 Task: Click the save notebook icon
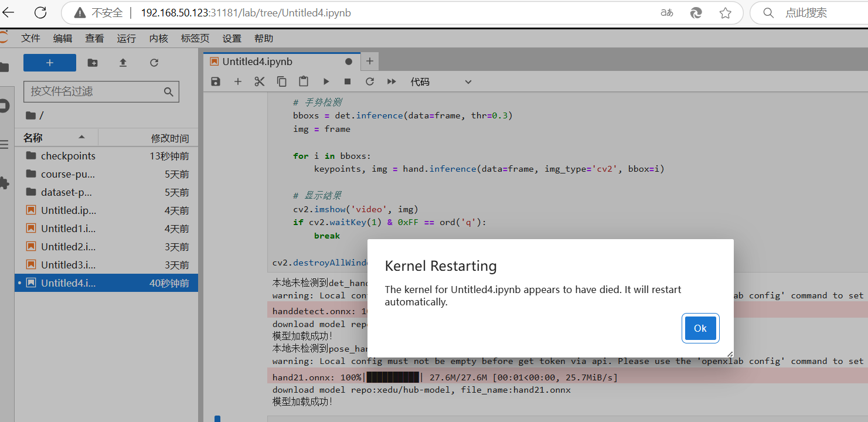tap(216, 82)
